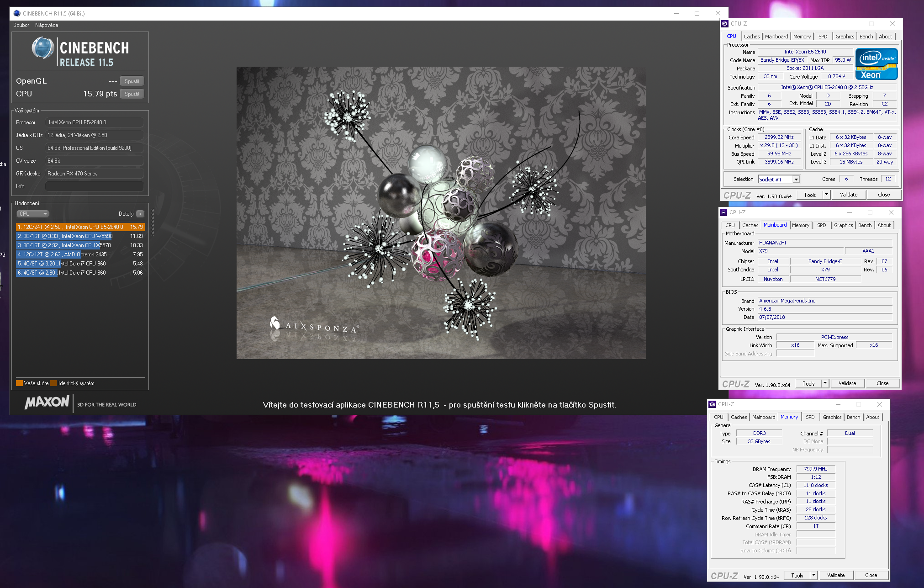The width and height of the screenshot is (924, 588).
Task: Select the Core i7 960 ranking entry
Action: pyautogui.click(x=80, y=264)
